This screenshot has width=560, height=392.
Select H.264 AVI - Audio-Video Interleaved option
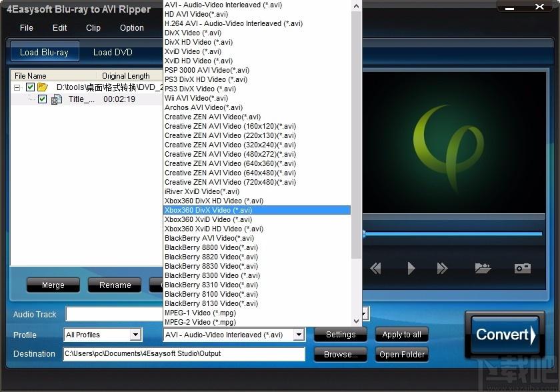click(x=257, y=23)
